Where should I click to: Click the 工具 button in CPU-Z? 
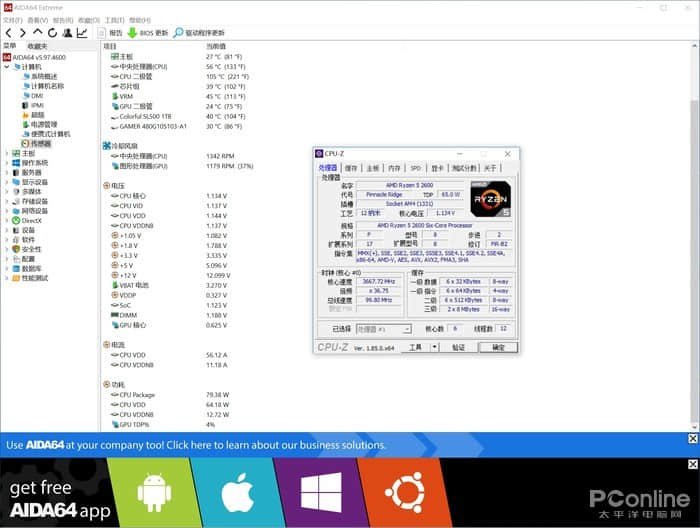[416, 347]
